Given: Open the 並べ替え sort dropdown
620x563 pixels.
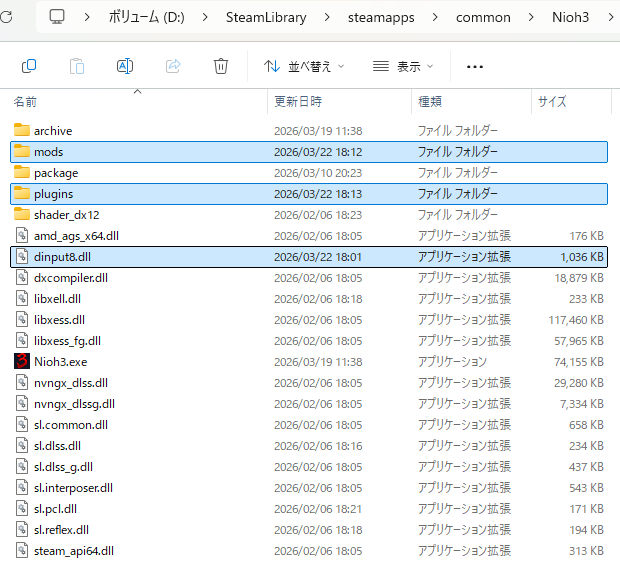Looking at the screenshot, I should pyautogui.click(x=303, y=66).
